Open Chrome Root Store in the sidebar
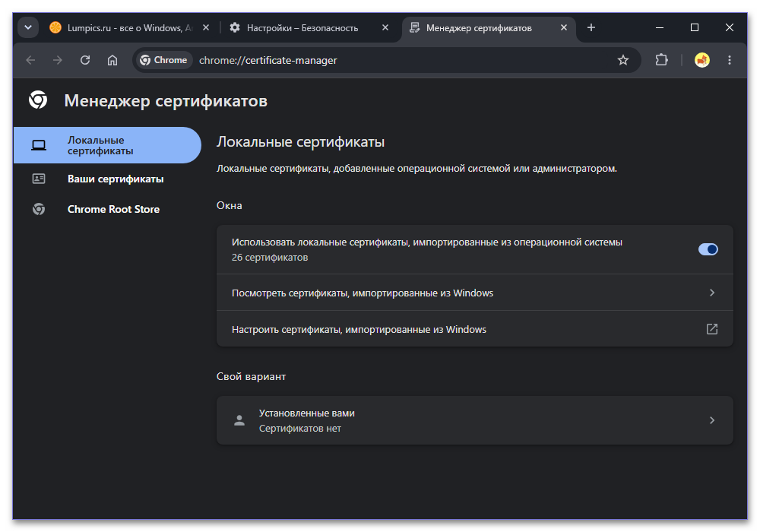This screenshot has height=532, width=760. 107,209
